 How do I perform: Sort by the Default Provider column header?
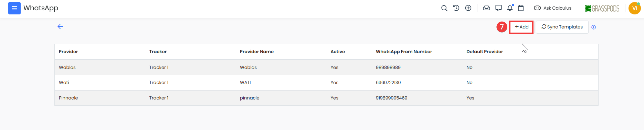coord(485,52)
